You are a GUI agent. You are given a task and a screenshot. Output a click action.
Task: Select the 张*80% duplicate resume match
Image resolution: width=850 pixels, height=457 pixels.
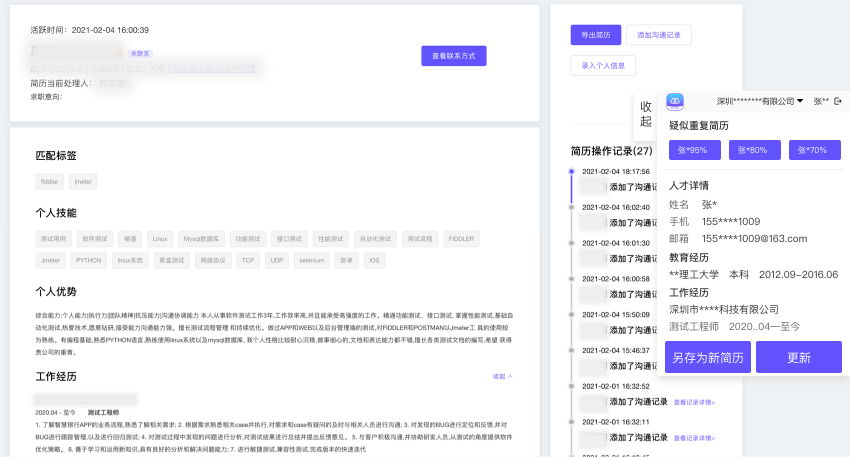tap(754, 150)
